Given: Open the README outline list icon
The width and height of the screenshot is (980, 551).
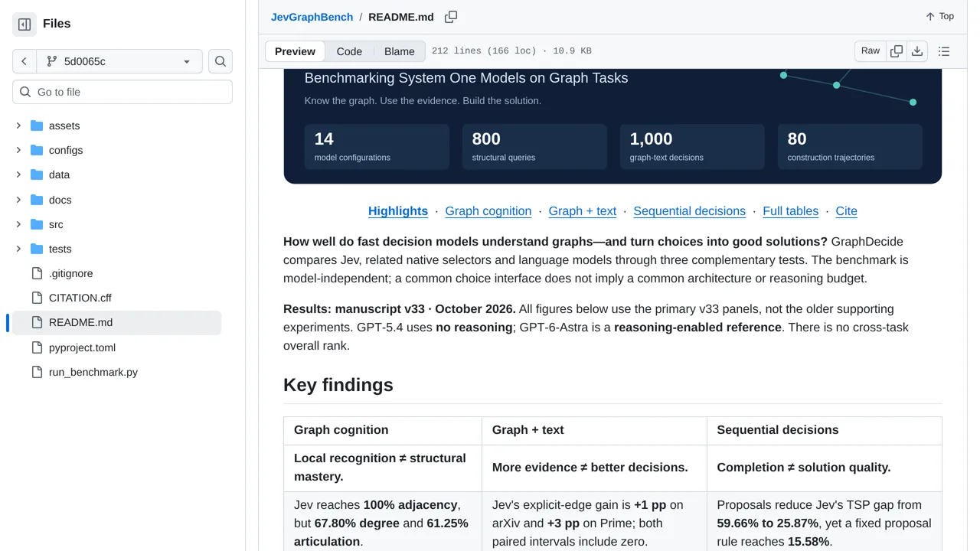Looking at the screenshot, I should coord(944,51).
